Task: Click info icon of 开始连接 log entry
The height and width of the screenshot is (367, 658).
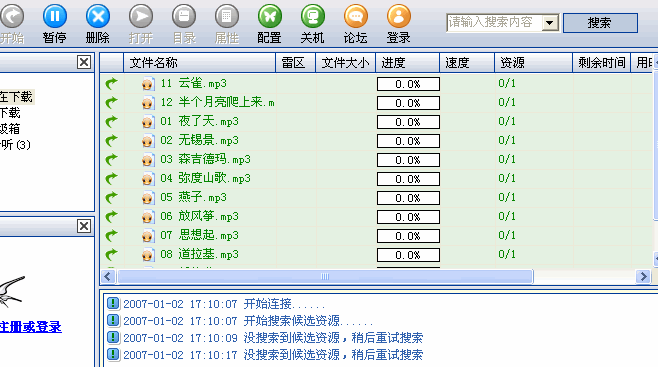Action: (113, 303)
